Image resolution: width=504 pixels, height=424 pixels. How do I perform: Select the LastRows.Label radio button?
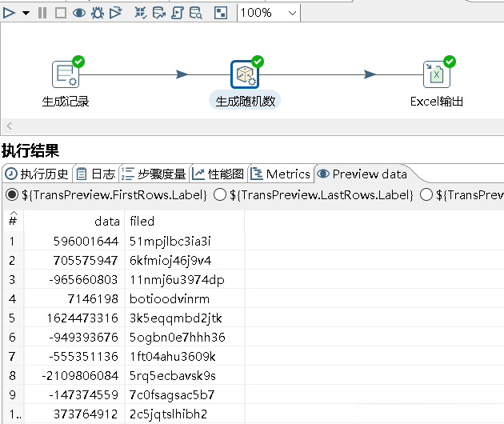coord(220,194)
